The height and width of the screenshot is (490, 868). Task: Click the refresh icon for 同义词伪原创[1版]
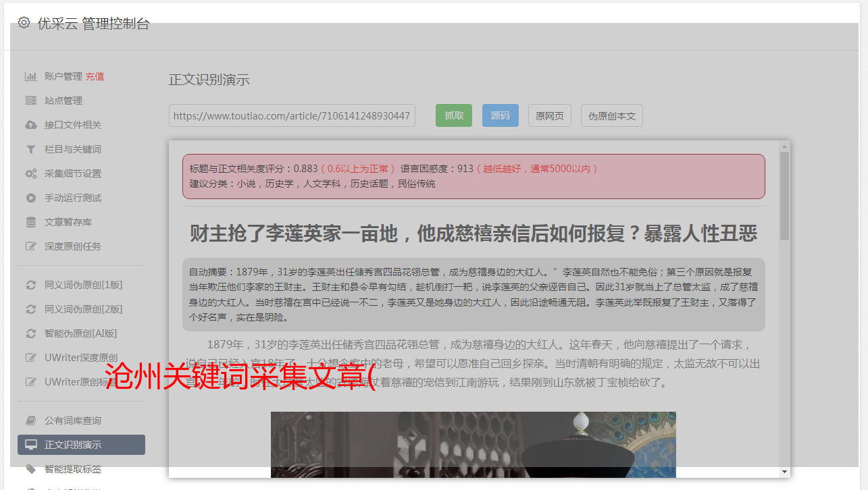(31, 285)
